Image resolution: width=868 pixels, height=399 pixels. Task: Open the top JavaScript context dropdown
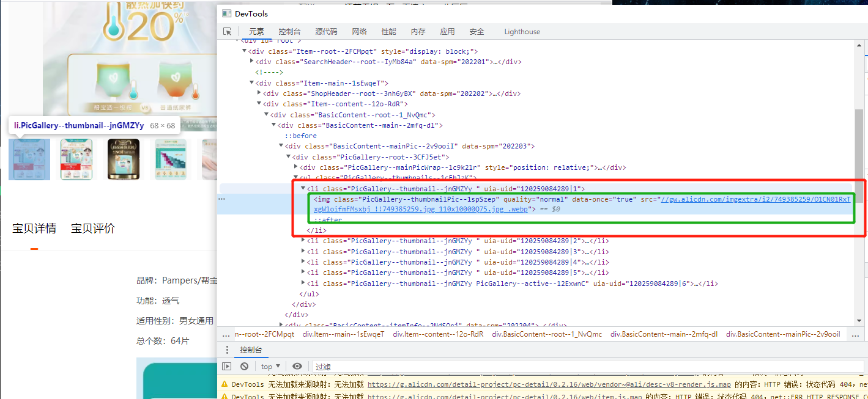270,367
